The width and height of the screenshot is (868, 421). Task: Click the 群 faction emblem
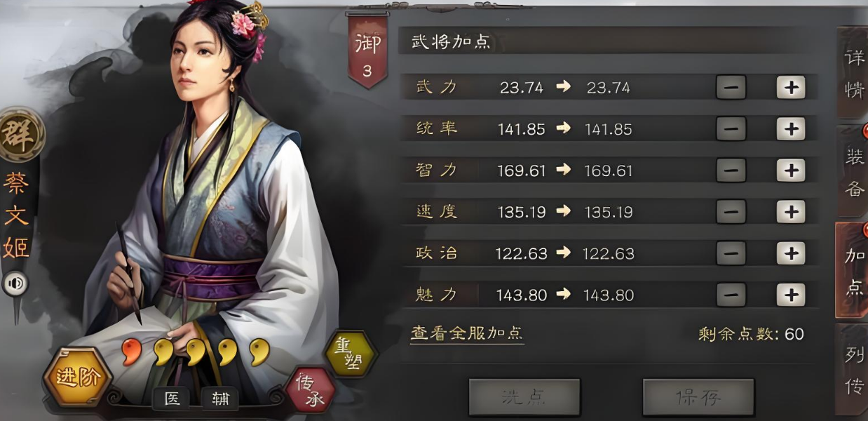pos(20,134)
